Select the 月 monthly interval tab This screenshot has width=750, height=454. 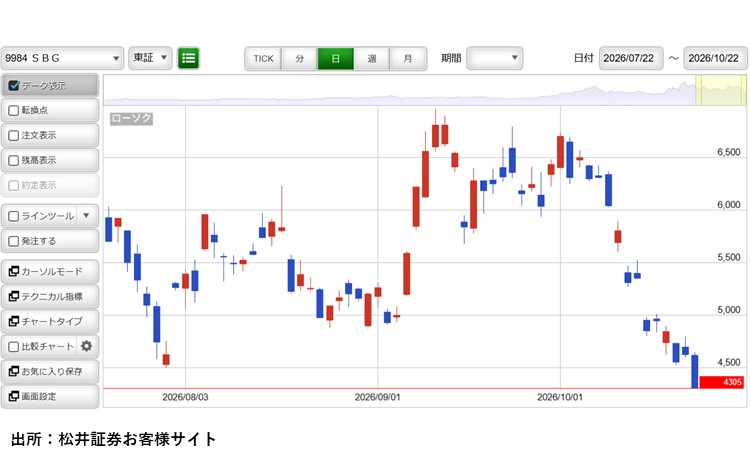tap(408, 59)
